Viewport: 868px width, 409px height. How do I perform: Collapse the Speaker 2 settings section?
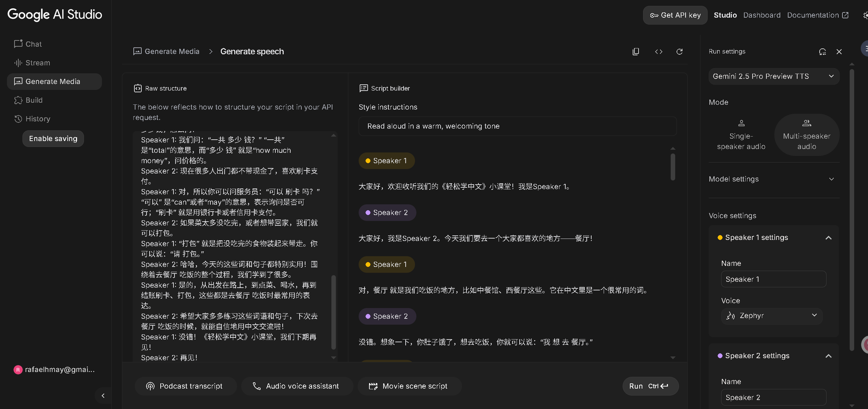pyautogui.click(x=828, y=356)
